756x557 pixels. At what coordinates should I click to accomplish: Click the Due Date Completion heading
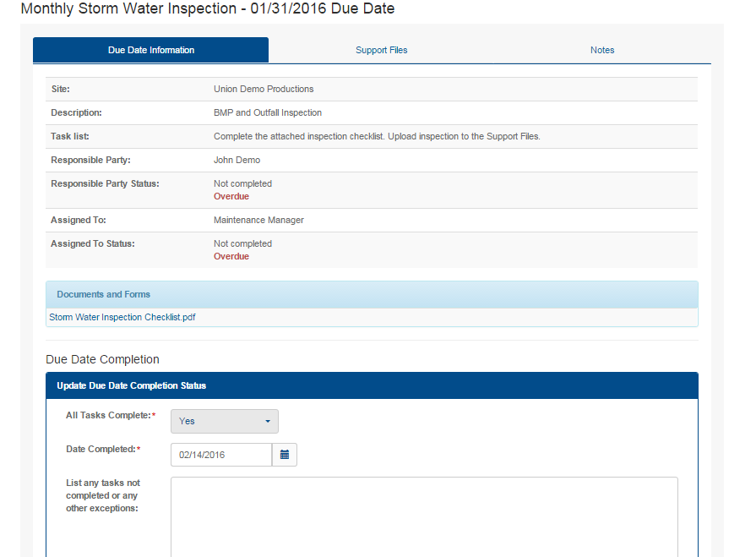coord(102,359)
